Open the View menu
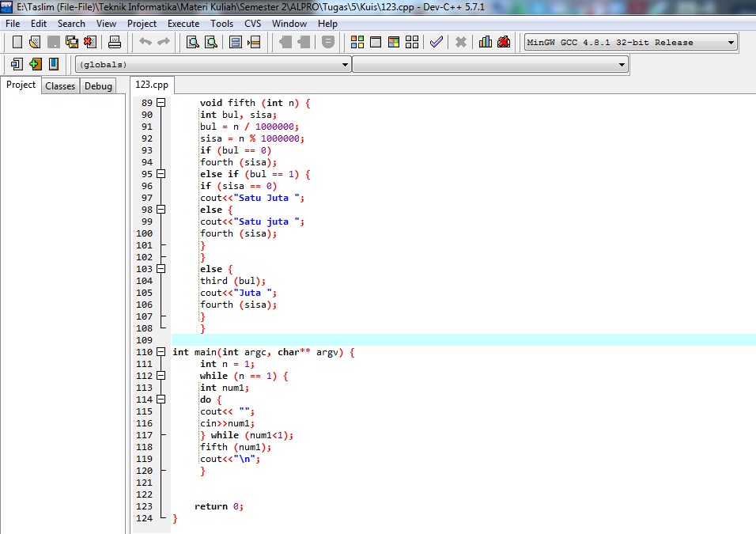 pyautogui.click(x=106, y=24)
